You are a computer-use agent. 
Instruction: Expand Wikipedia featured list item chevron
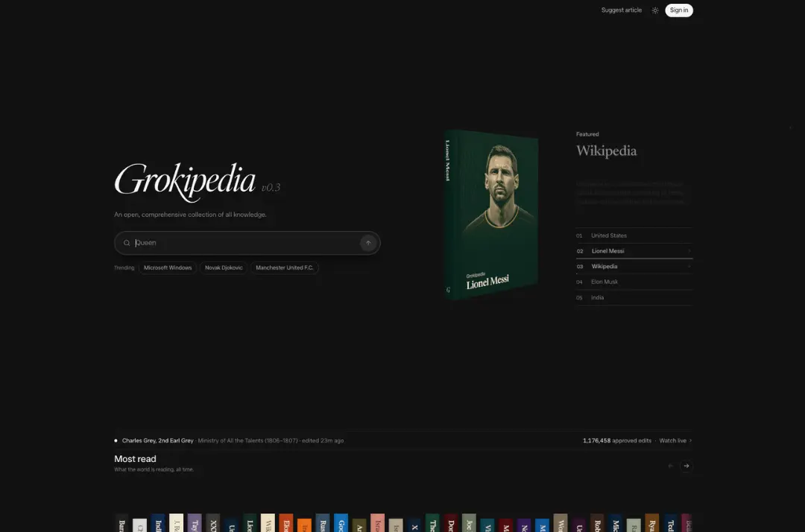[x=689, y=266]
